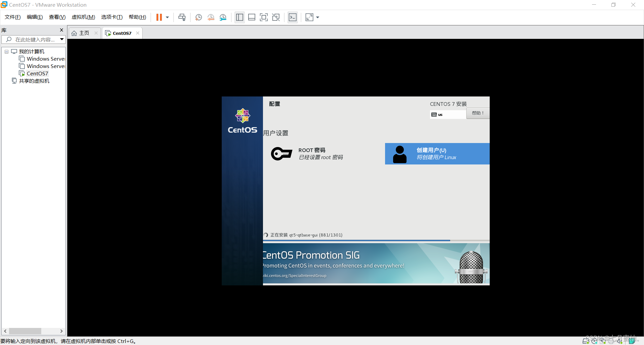The height and width of the screenshot is (345, 644).
Task: Click the sound card status icon
Action: [x=620, y=341]
